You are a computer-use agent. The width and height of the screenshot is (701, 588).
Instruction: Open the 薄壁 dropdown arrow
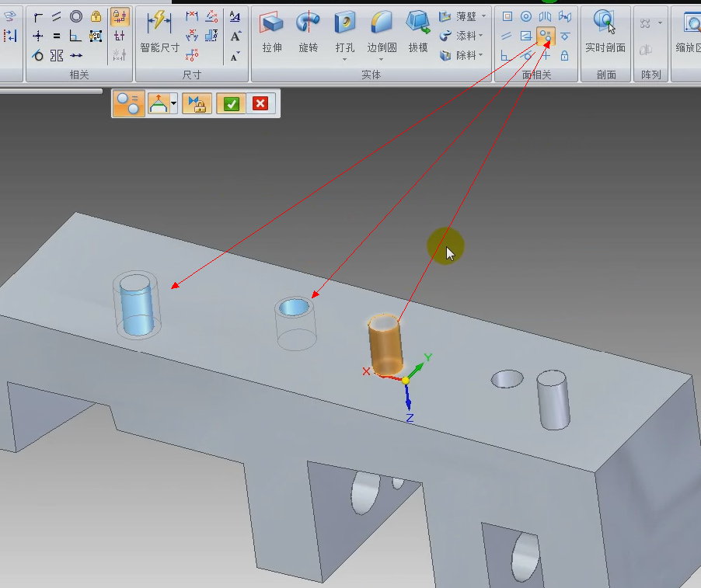coord(483,16)
